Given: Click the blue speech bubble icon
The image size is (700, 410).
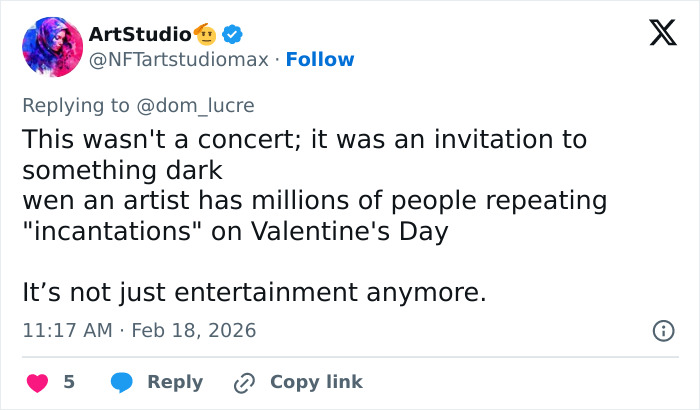Looking at the screenshot, I should pyautogui.click(x=122, y=382).
